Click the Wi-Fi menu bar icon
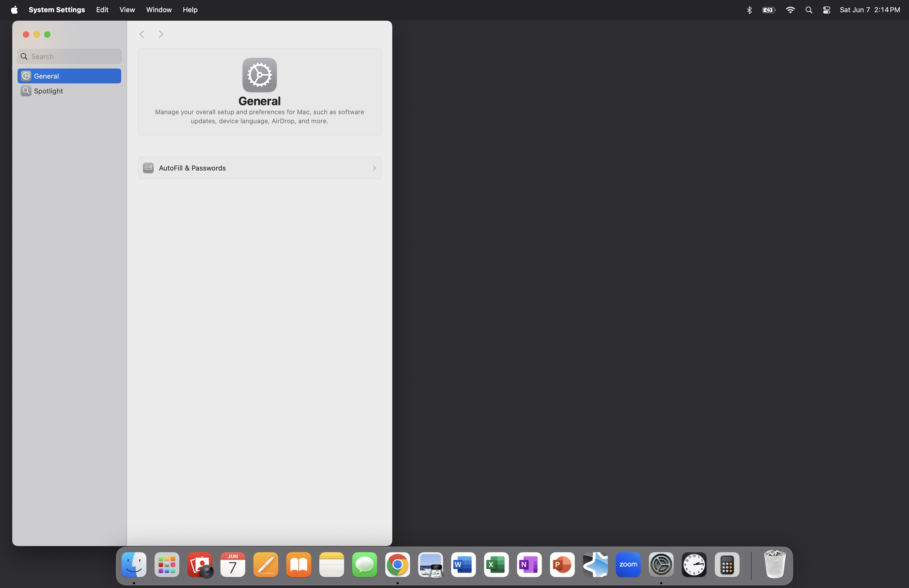The image size is (909, 588). pyautogui.click(x=790, y=10)
